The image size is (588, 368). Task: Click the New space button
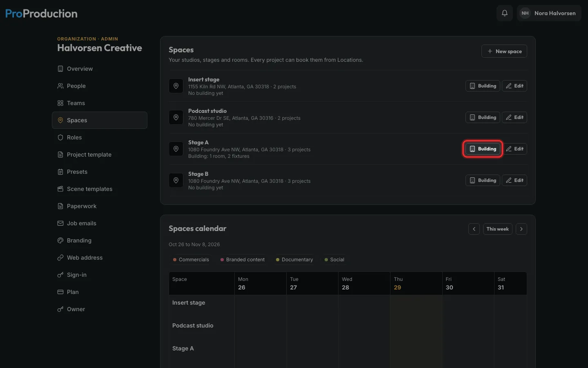pos(504,51)
